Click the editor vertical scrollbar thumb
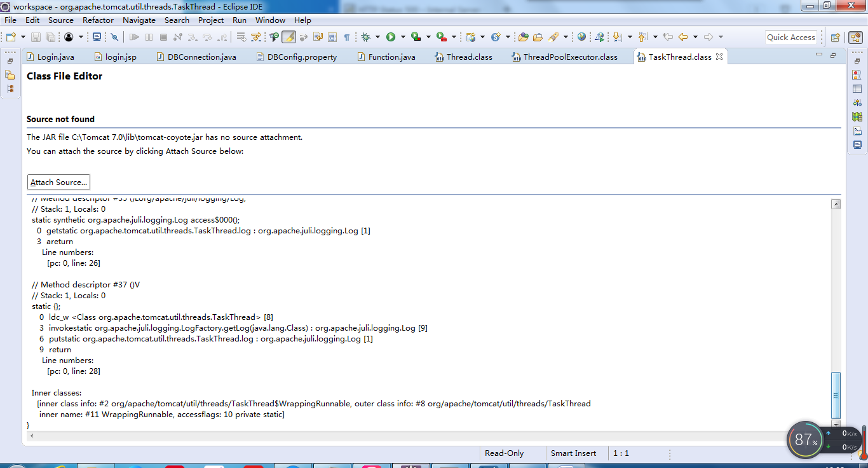868x468 pixels. coord(836,394)
